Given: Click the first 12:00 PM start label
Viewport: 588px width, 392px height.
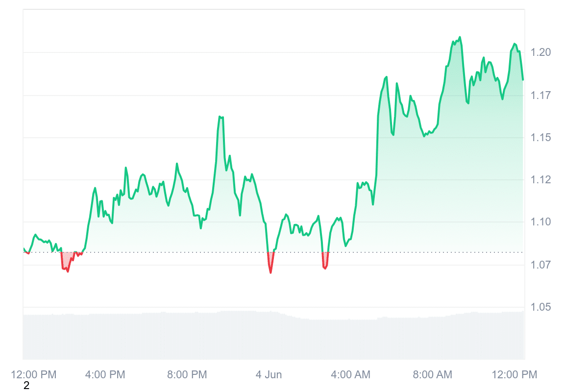Looking at the screenshot, I should coord(34,375).
